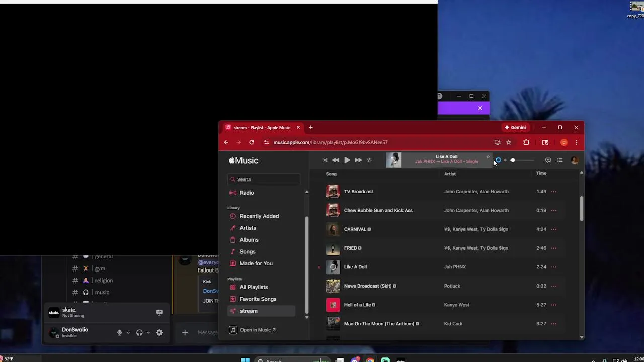Toggle Discord microphone mute
Screen dimensions: 644x362
click(119, 333)
